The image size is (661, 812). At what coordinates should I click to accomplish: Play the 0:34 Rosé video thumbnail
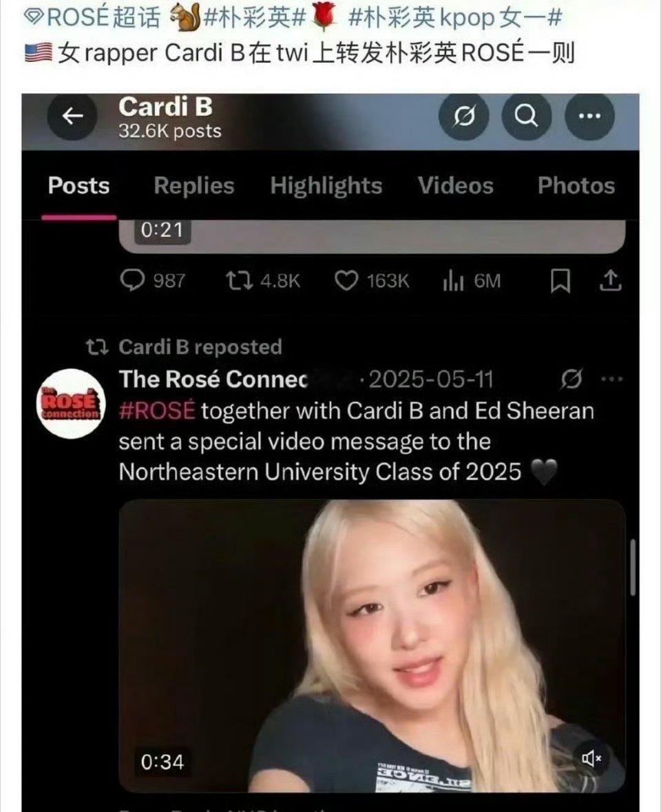[372, 646]
